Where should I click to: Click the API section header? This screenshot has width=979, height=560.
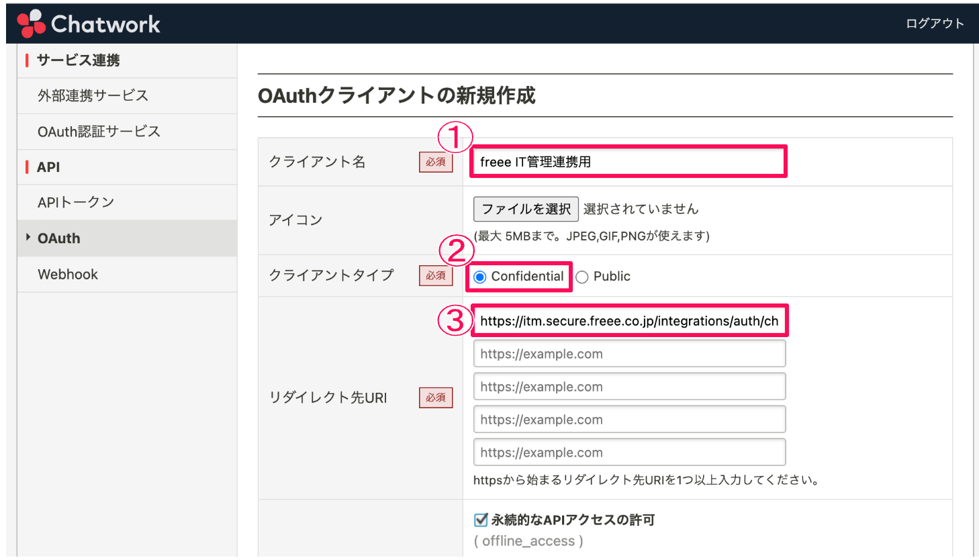pos(48,167)
